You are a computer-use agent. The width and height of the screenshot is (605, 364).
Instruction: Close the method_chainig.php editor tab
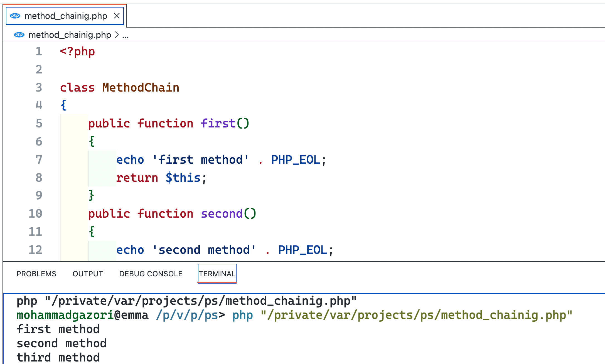[117, 16]
